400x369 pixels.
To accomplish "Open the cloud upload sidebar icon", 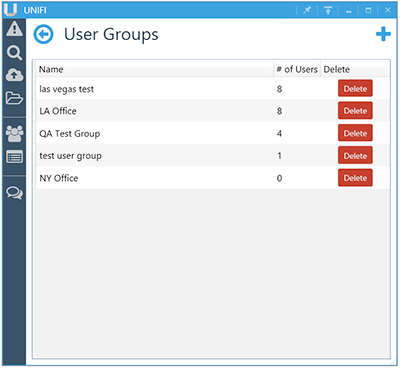I will point(14,75).
